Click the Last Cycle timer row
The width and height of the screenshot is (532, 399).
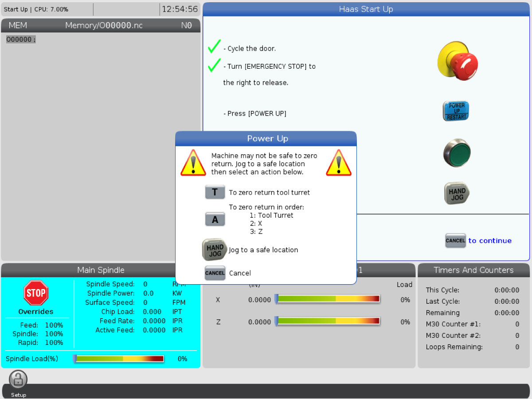473,301
